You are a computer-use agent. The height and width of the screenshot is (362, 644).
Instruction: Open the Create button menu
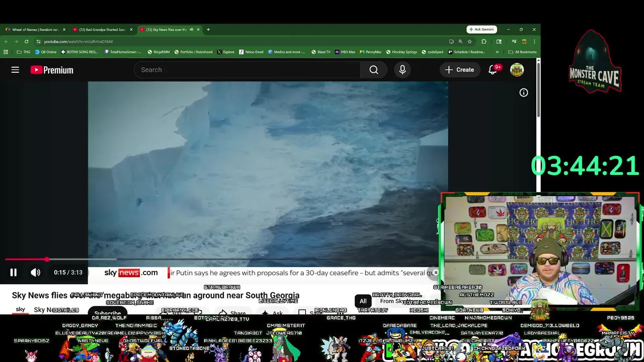click(x=459, y=70)
